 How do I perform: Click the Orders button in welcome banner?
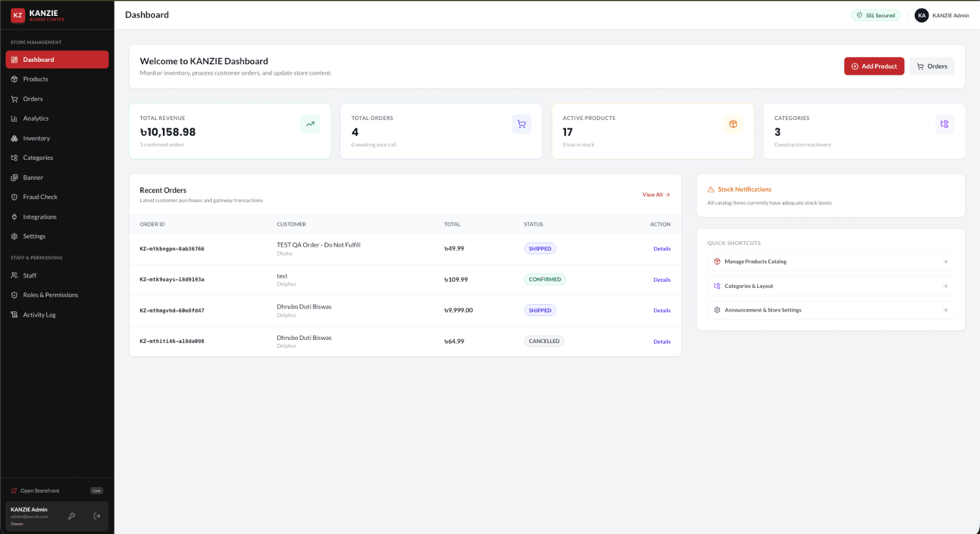[932, 66]
